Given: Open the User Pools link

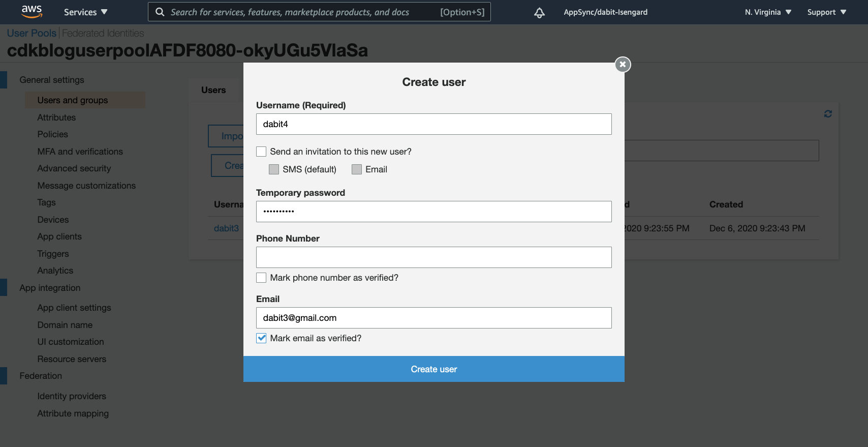Looking at the screenshot, I should pyautogui.click(x=32, y=33).
